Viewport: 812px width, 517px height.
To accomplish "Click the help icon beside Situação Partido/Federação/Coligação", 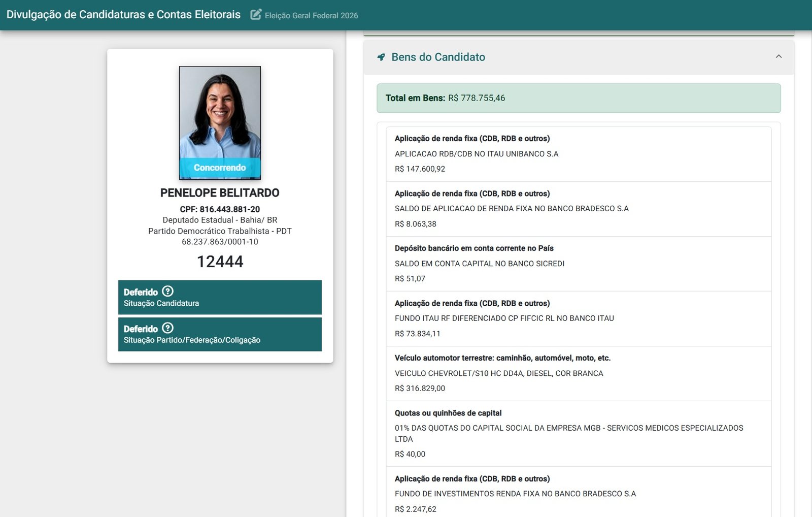I will pyautogui.click(x=167, y=328).
